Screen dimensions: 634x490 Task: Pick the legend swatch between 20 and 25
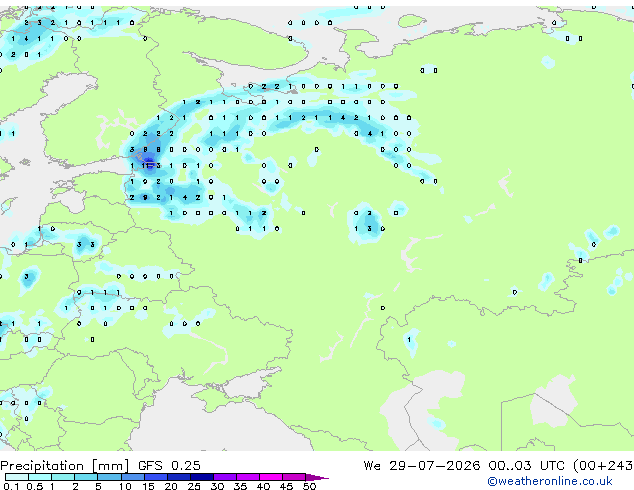tap(178, 477)
